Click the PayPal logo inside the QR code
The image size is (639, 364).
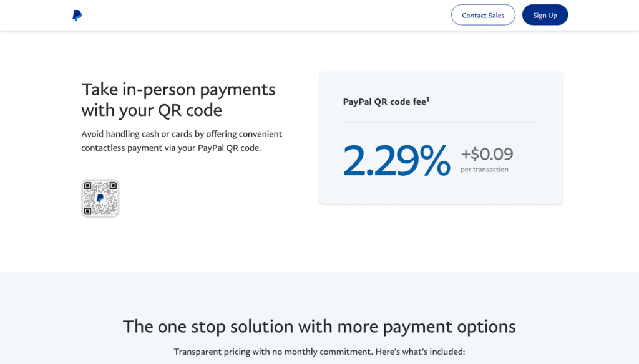coord(100,198)
